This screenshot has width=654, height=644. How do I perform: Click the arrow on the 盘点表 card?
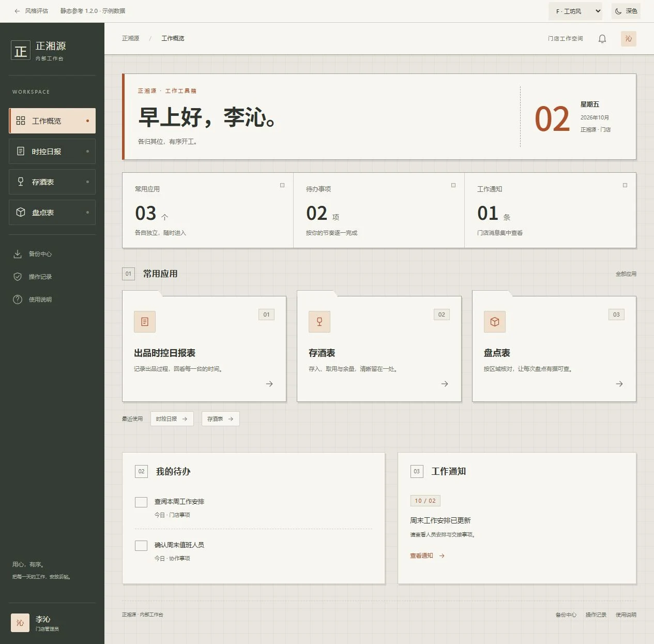coord(619,384)
